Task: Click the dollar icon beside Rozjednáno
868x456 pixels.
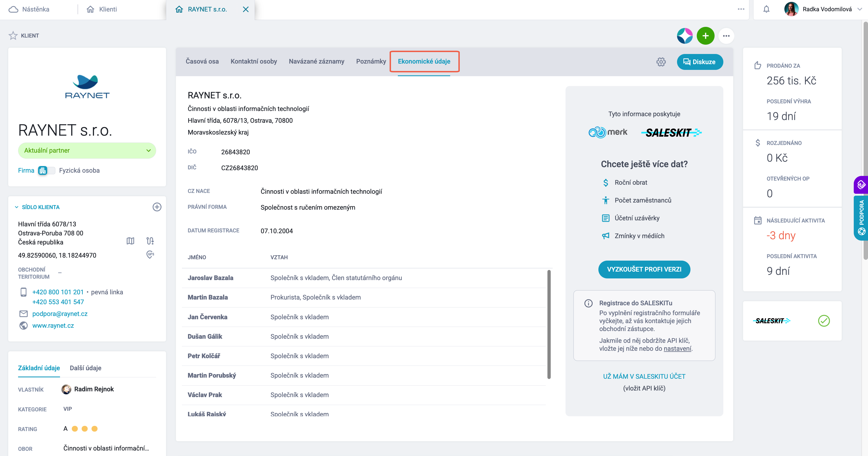Action: 758,143
